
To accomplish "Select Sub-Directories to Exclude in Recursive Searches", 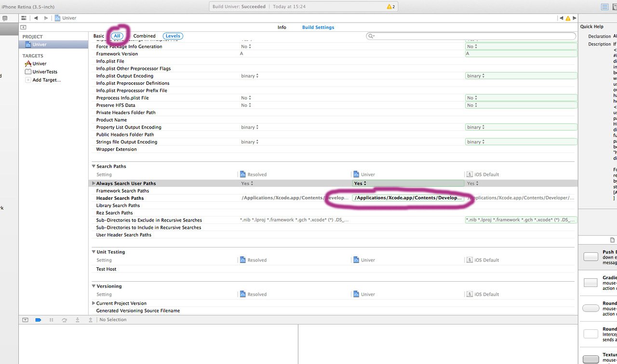I will coord(149,220).
